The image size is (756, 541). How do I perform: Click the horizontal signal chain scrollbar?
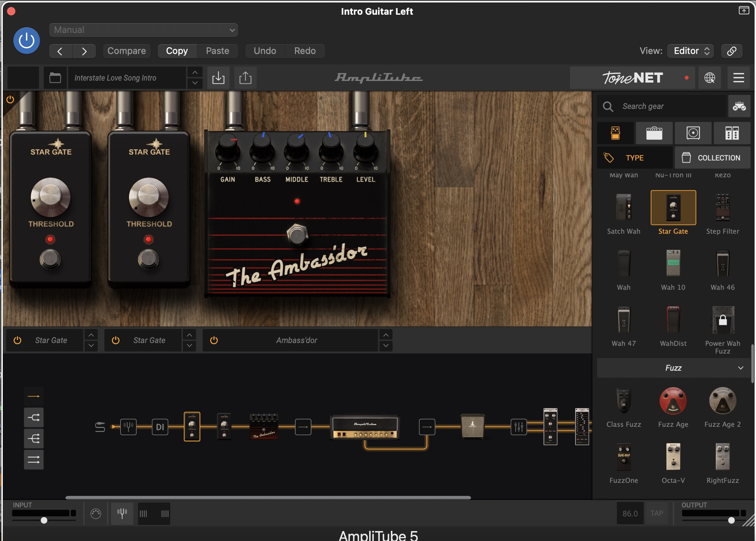[268, 498]
